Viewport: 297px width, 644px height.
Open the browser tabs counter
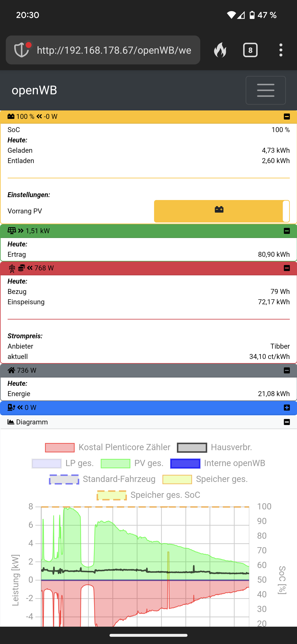(x=250, y=50)
